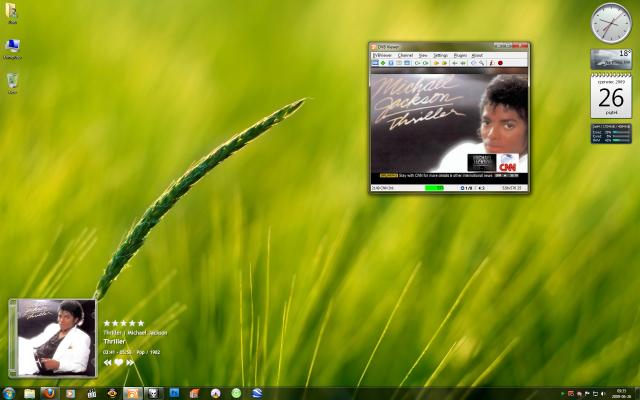Screen dimensions: 640x400
Task: Open the Channel menu in DVB Viewer
Action: [405, 55]
